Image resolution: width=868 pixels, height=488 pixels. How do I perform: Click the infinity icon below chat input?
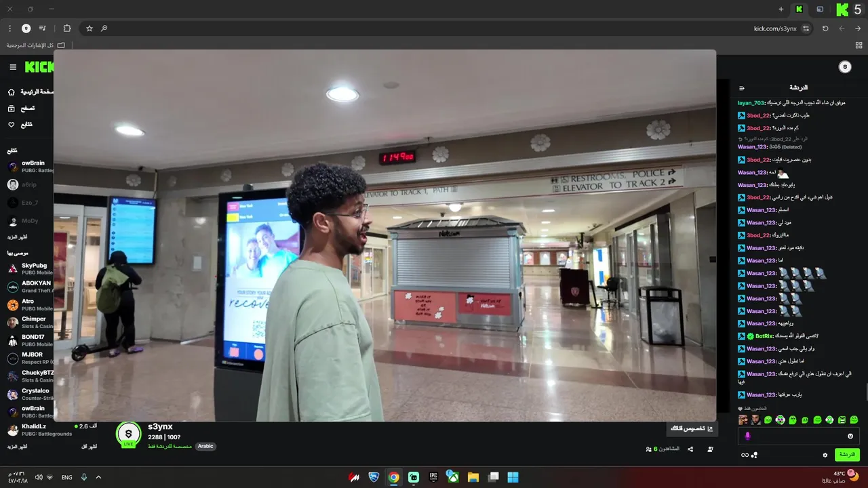(x=745, y=455)
